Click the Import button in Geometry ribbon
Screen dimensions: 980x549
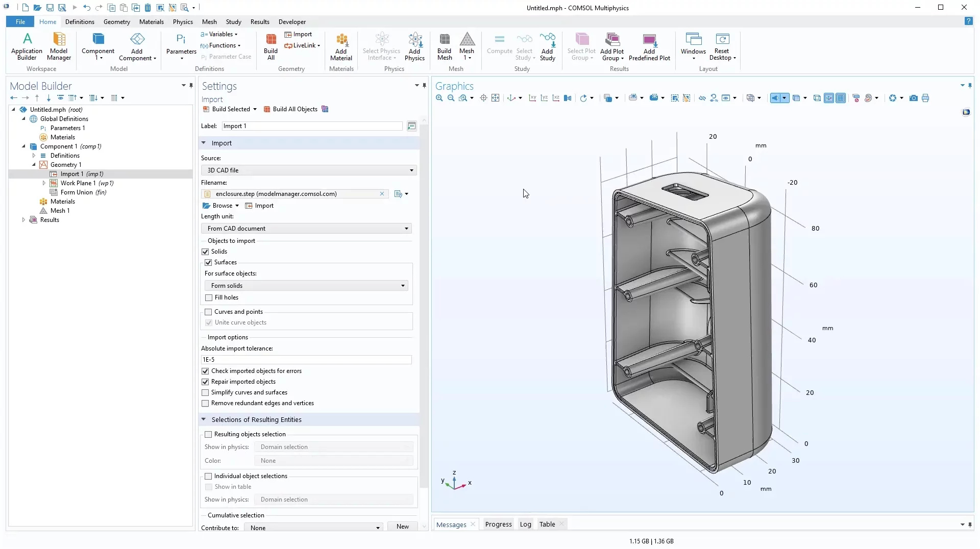coord(298,34)
